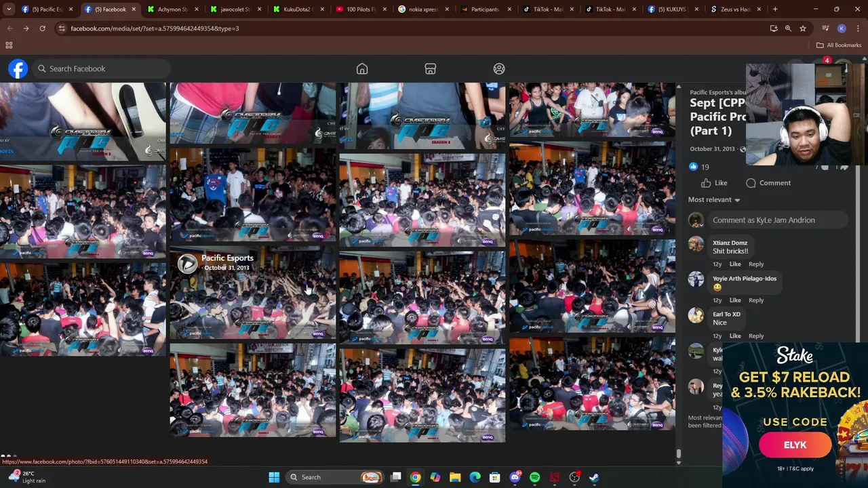Click the taskbar Search box
This screenshot has width=868, height=488.
tap(334, 477)
